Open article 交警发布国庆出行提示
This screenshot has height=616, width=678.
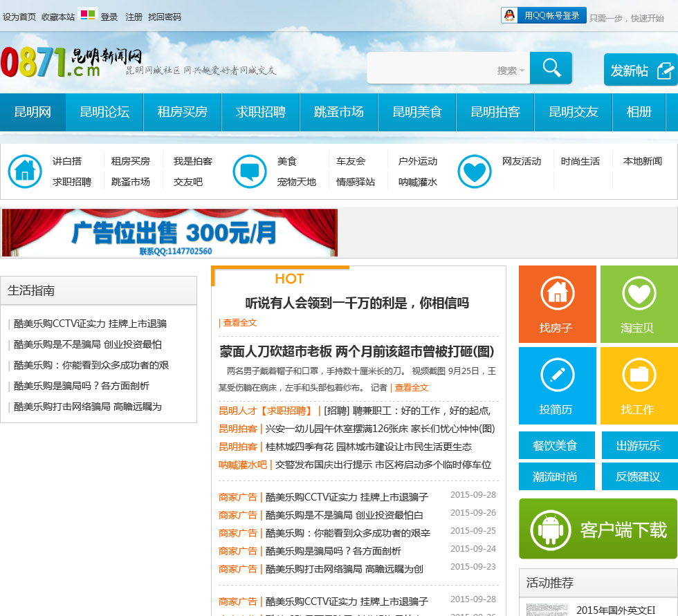(x=383, y=465)
